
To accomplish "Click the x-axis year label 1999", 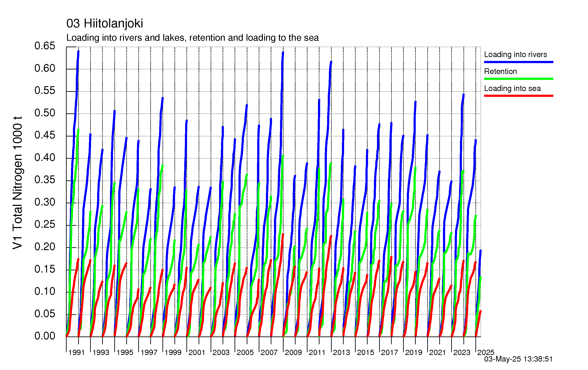I will (x=173, y=352).
